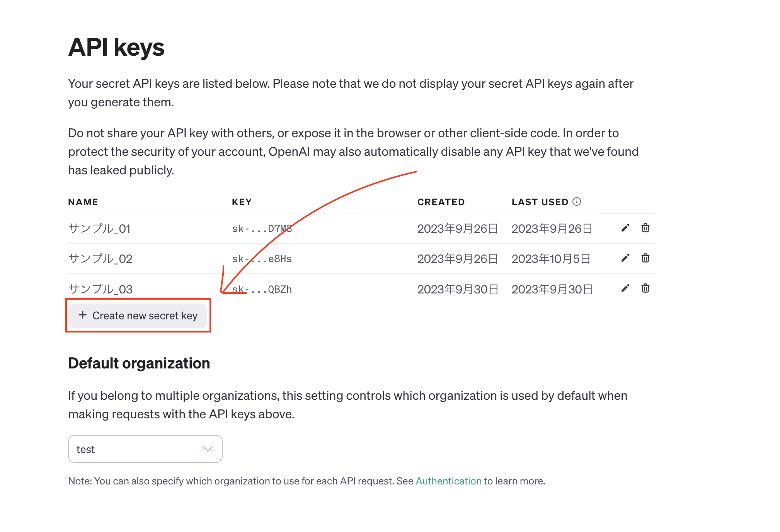780x532 pixels.
Task: Click the CREATED column header
Action: pyautogui.click(x=441, y=202)
